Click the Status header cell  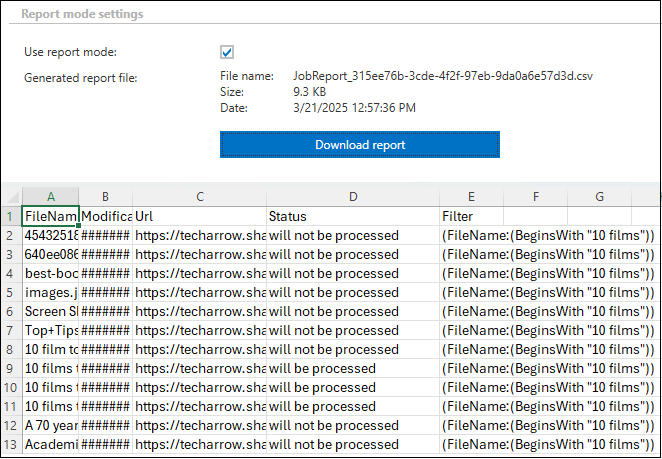tap(352, 216)
